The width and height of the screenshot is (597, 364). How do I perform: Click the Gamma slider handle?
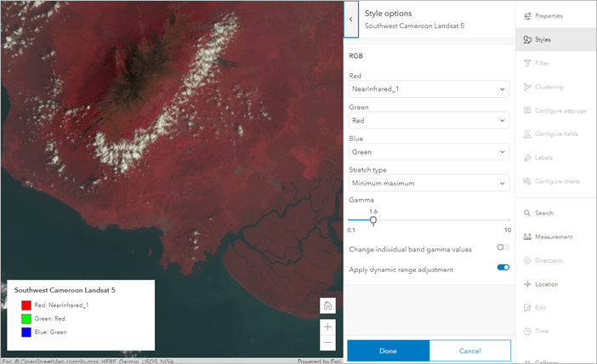[373, 220]
